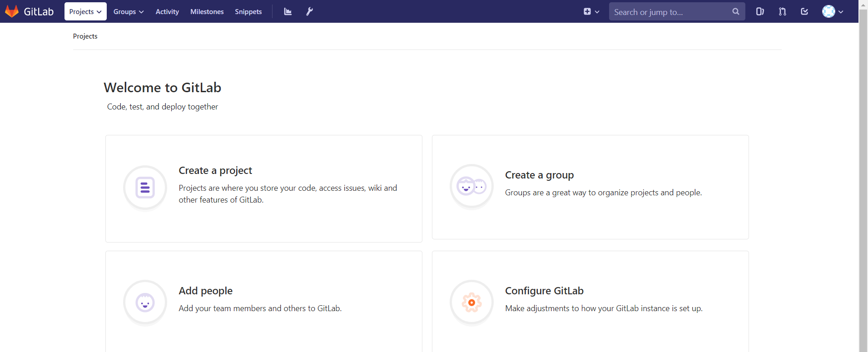The image size is (868, 352).
Task: Expand the Groups dropdown
Action: (129, 11)
